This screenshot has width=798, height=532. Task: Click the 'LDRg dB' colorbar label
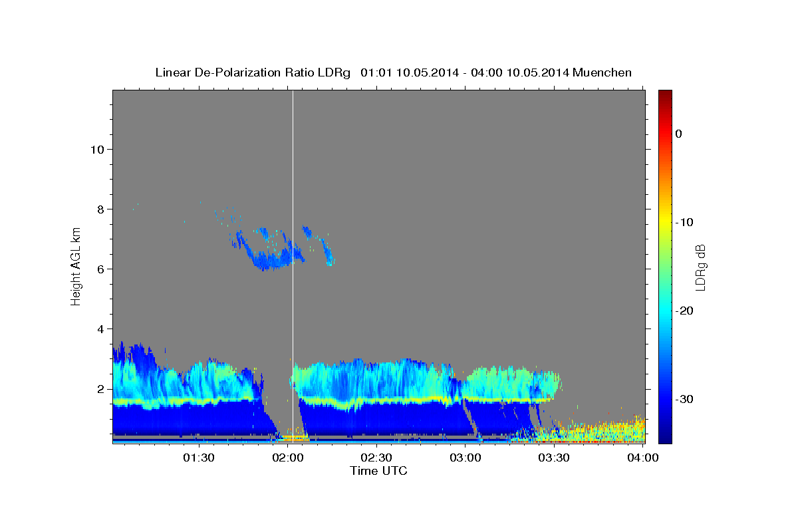point(700,267)
